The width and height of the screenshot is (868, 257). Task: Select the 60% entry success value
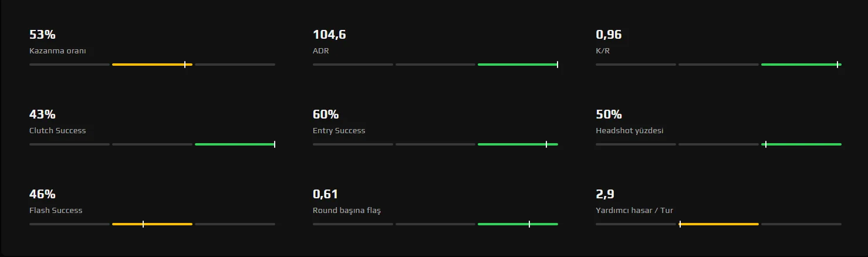326,114
